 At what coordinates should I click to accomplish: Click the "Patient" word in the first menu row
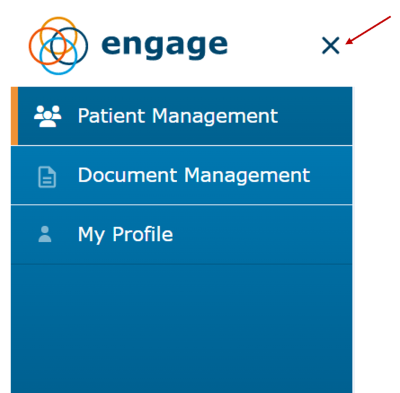click(x=112, y=116)
